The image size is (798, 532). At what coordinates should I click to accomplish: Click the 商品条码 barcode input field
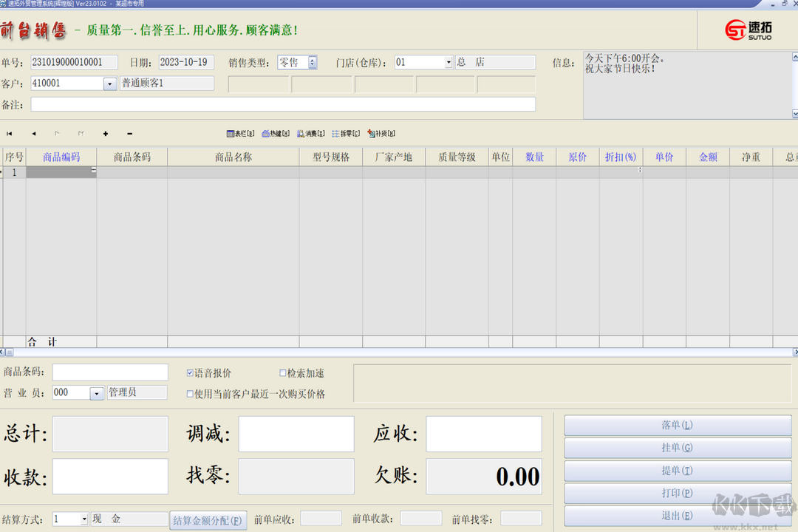pos(110,372)
